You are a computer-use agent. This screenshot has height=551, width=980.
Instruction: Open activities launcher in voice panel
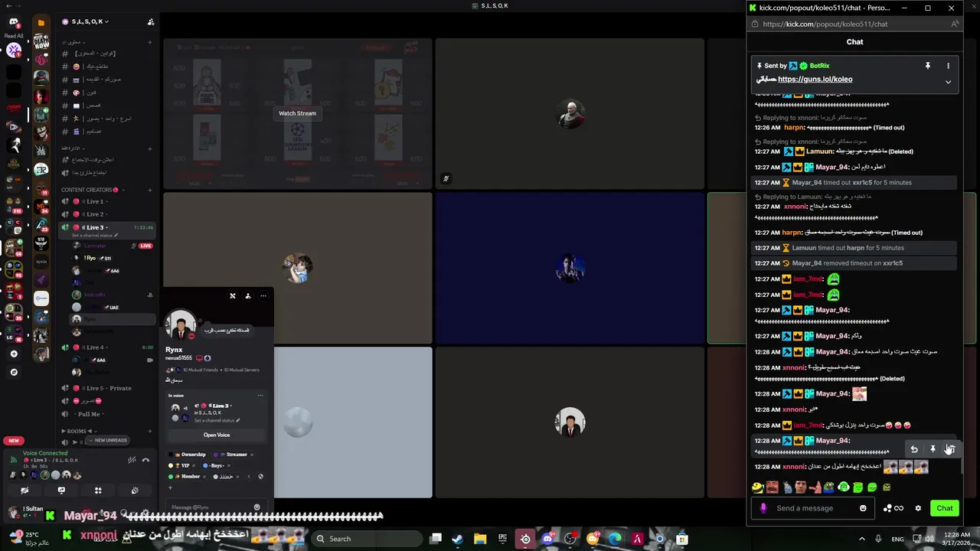pos(98,491)
